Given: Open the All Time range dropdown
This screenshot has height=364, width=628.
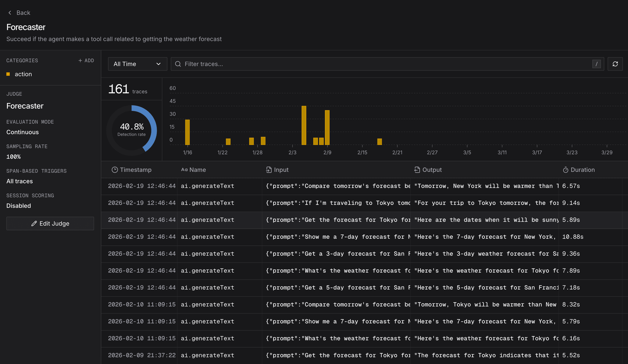Looking at the screenshot, I should point(138,64).
